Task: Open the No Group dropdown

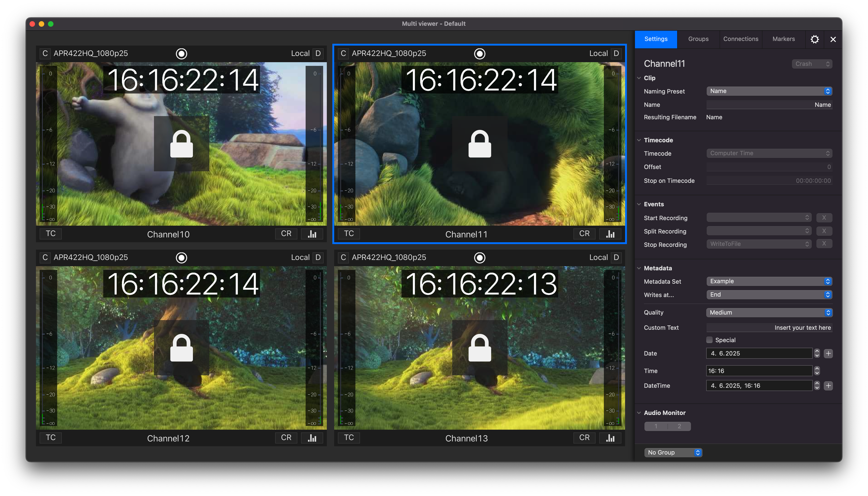Action: coord(673,452)
